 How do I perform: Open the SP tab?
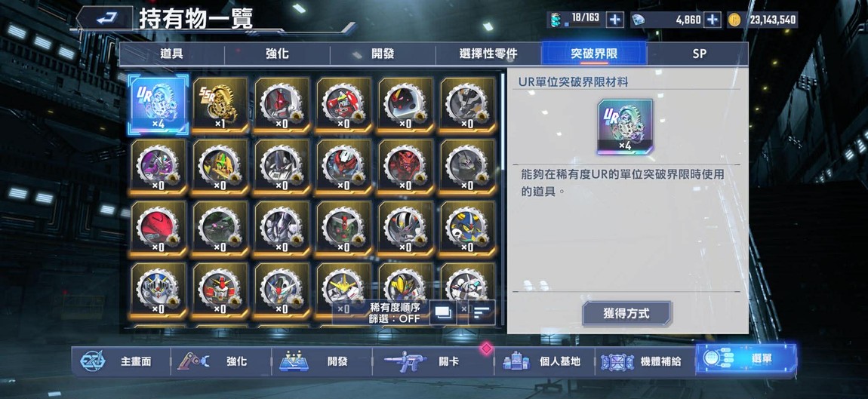[699, 54]
